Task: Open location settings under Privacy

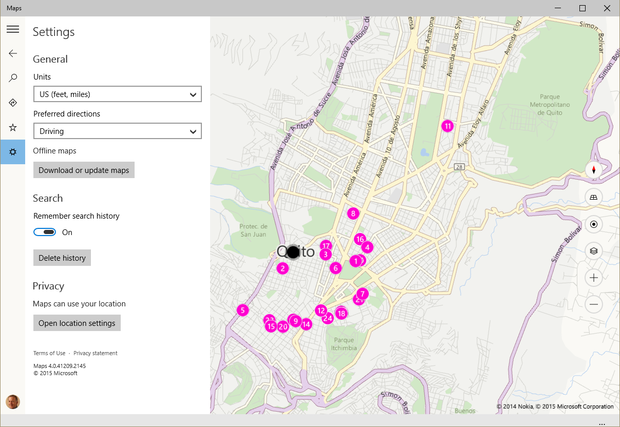Action: pyautogui.click(x=77, y=323)
